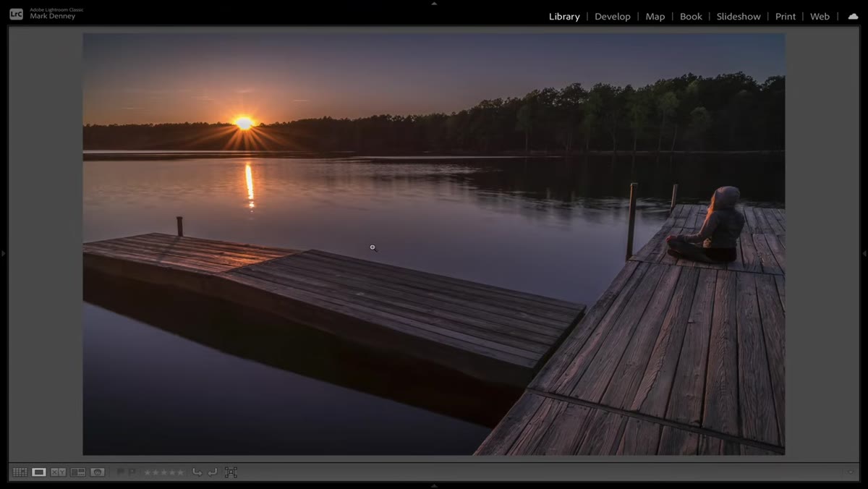Viewport: 868px width, 489px height.
Task: Switch to the Develop module
Action: coord(613,17)
